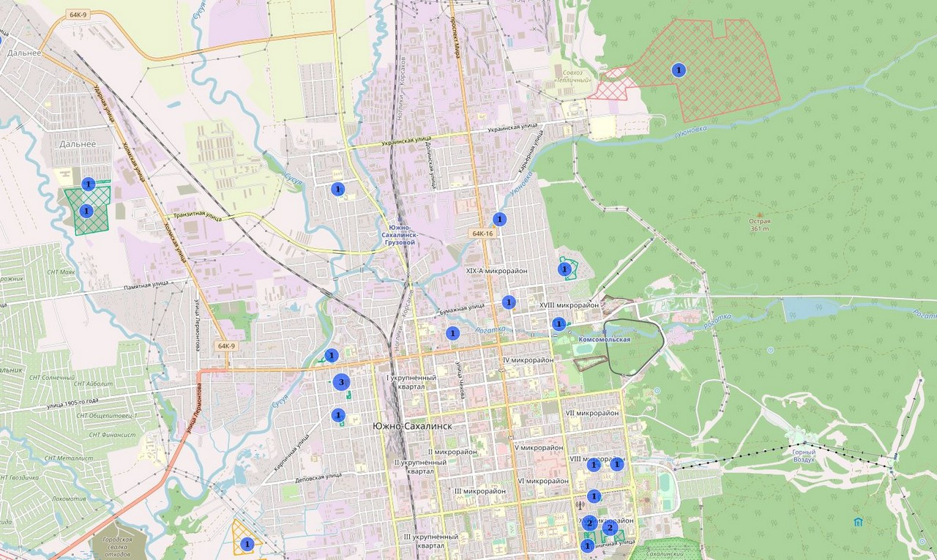
Task: Click the 64K-16 road shield
Action: click(x=483, y=233)
